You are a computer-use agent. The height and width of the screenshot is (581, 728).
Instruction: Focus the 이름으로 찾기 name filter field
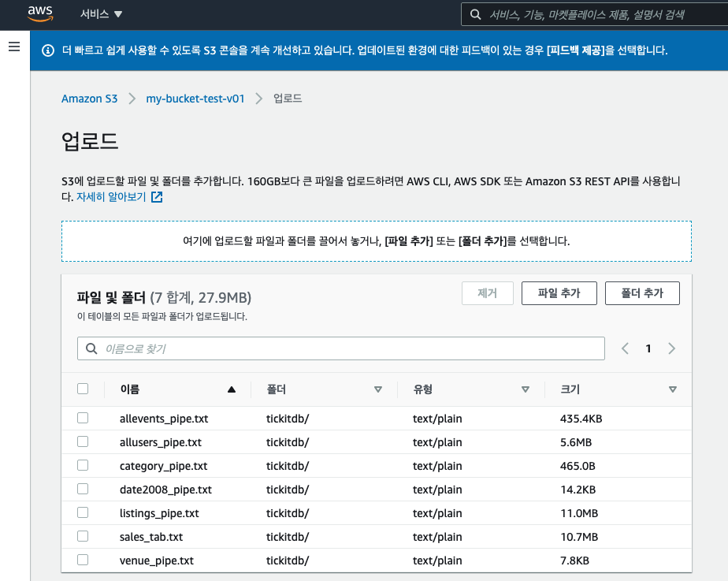click(341, 348)
